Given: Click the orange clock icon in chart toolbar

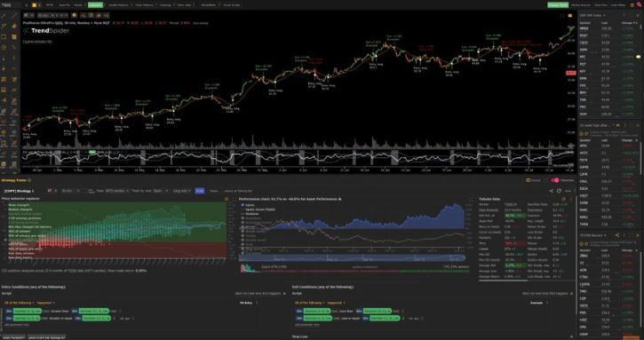Looking at the screenshot, I should pyautogui.click(x=74, y=16).
